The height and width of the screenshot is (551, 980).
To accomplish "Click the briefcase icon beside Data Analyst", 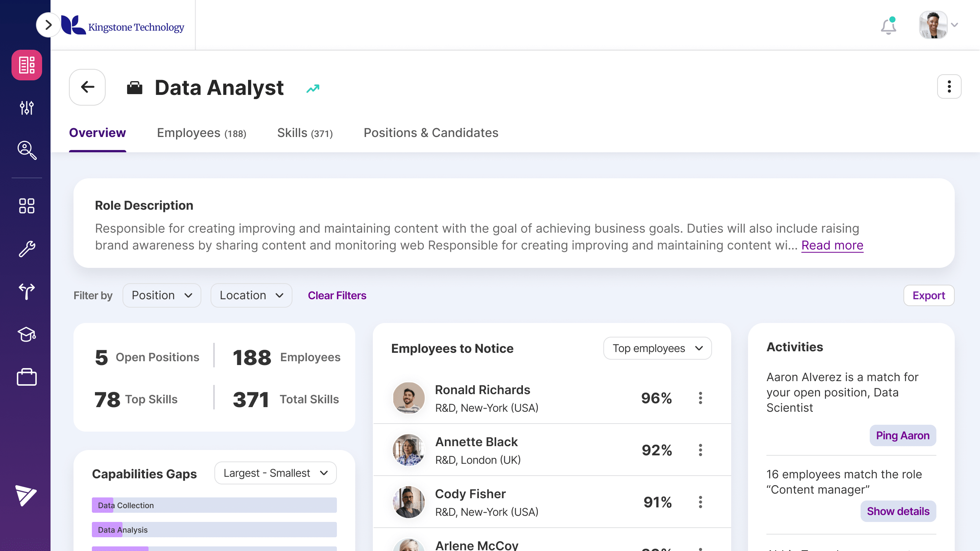I will tap(135, 88).
